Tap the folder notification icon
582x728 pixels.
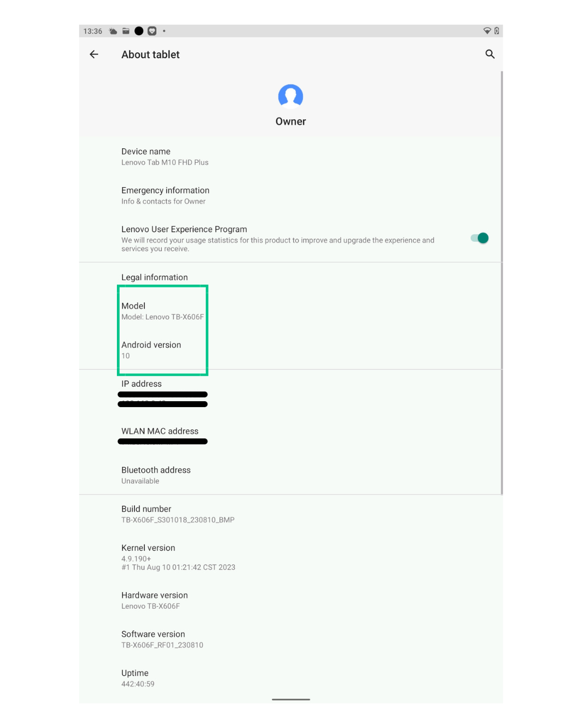tap(126, 31)
